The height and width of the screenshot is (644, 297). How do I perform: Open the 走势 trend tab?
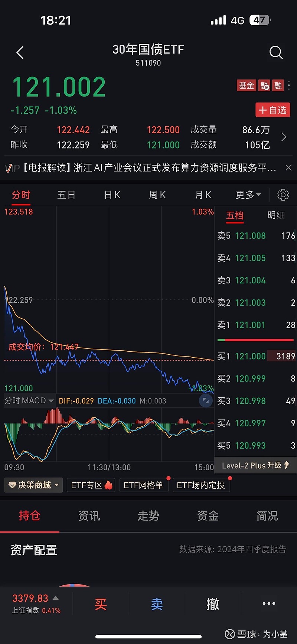coord(148,515)
